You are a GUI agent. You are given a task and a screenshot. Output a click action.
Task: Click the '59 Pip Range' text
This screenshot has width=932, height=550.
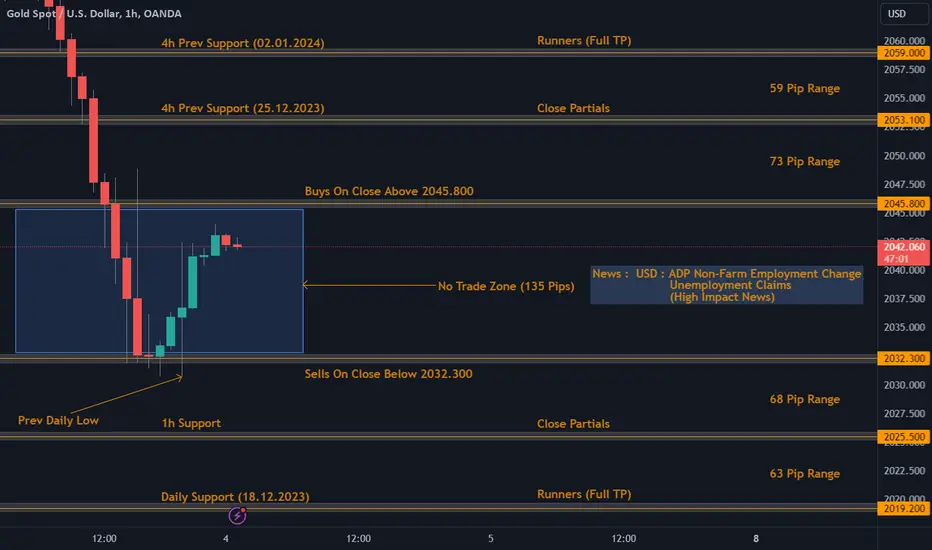click(805, 88)
